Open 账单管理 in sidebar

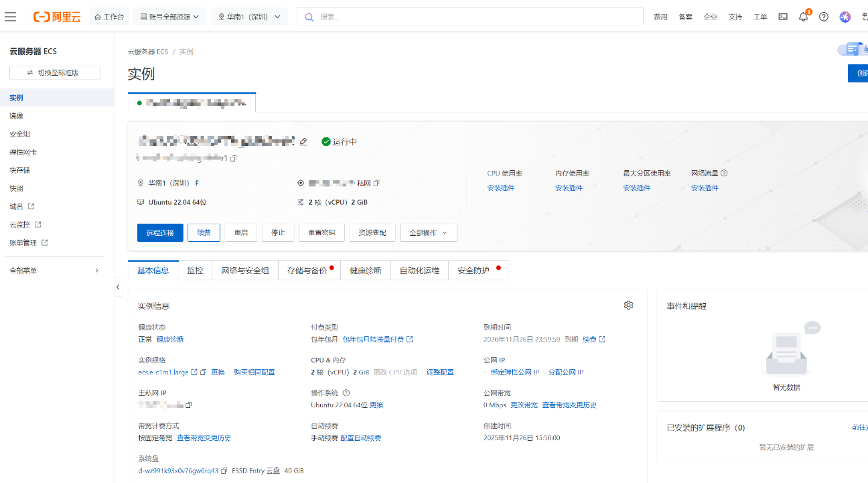(29, 243)
